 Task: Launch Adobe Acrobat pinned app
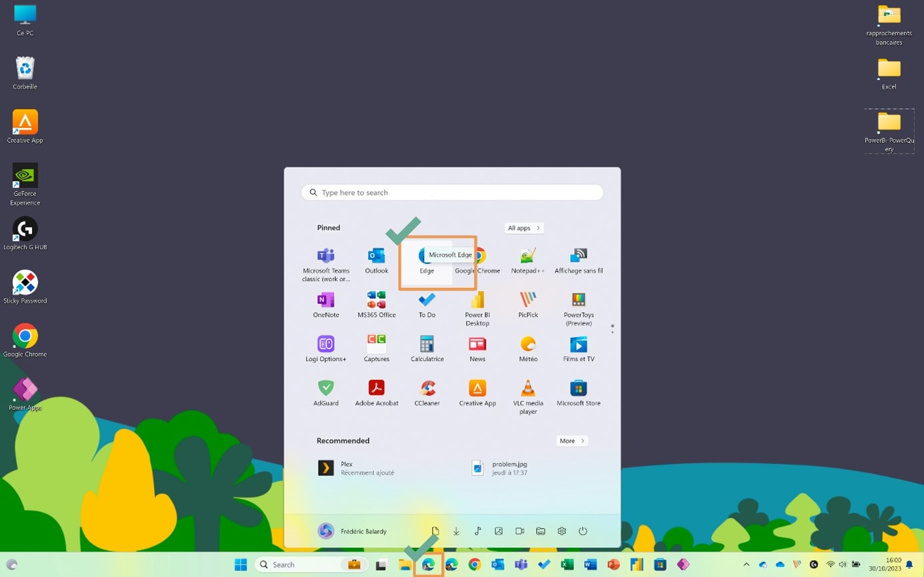coord(377,392)
